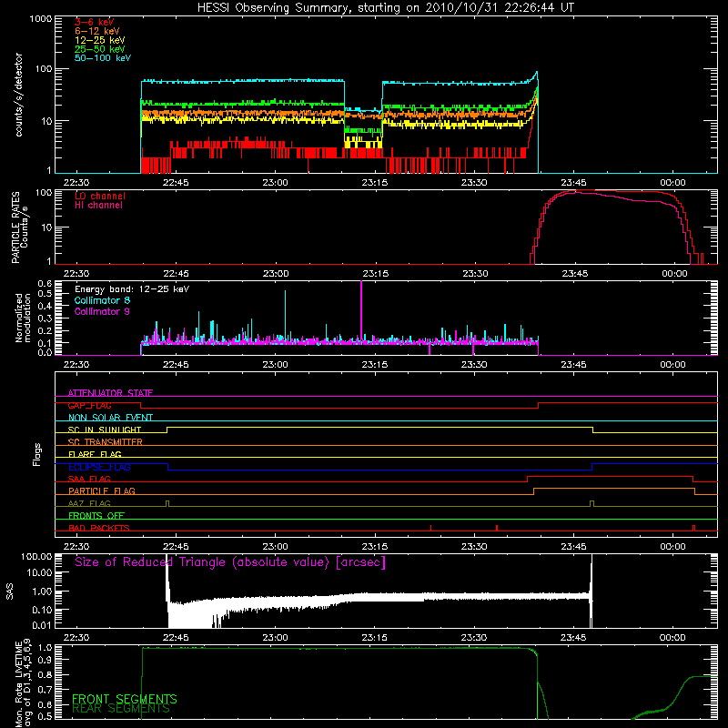This screenshot has height=728, width=728.
Task: Click the 'ATTENUATOR_STATE' flag label
Action: pyautogui.click(x=110, y=393)
